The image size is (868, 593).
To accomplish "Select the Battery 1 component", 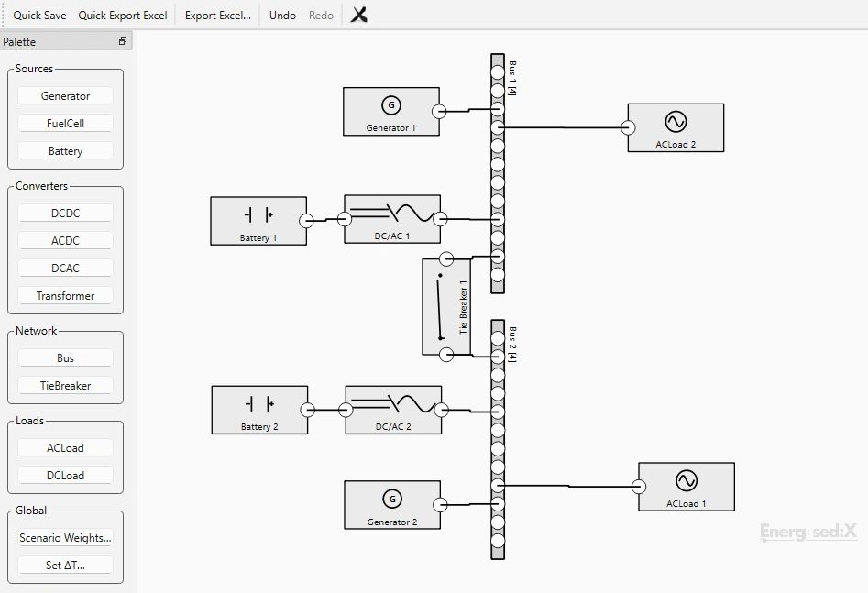I will [x=258, y=219].
